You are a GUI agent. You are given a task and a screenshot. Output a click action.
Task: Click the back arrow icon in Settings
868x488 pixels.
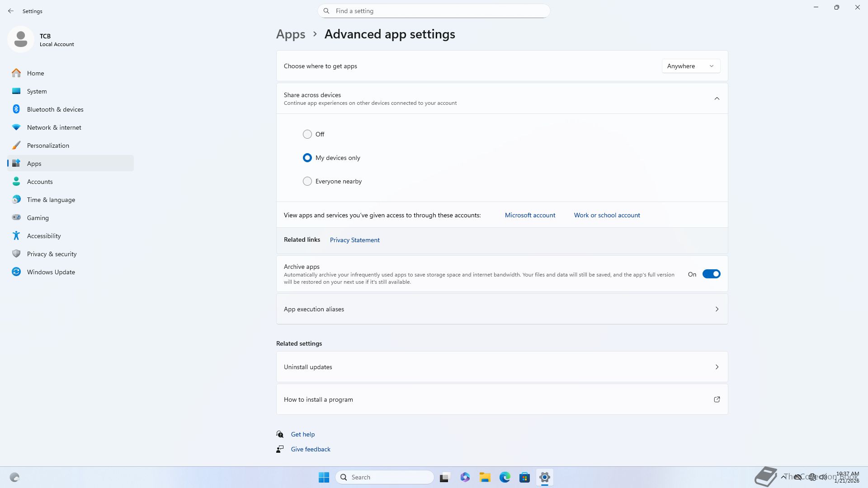coord(11,11)
